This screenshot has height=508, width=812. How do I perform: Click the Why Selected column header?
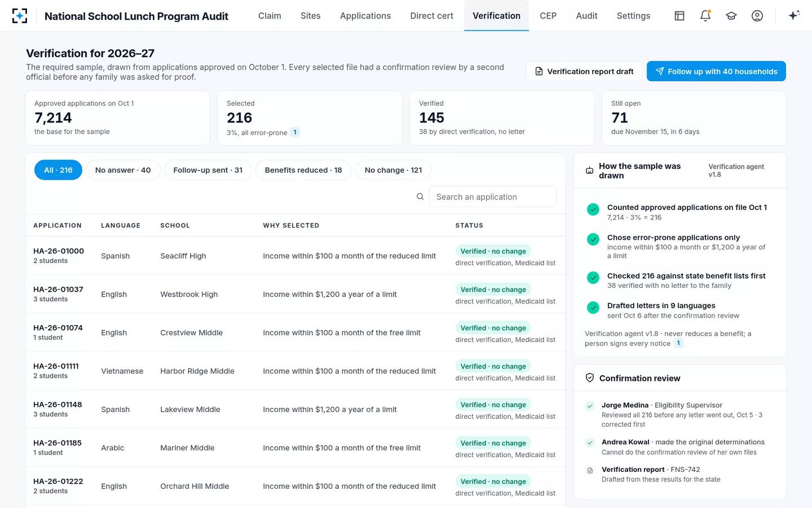point(291,225)
